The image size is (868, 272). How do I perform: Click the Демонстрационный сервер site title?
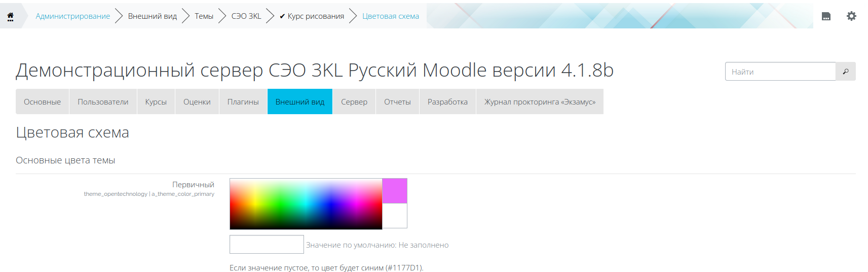tap(315, 70)
